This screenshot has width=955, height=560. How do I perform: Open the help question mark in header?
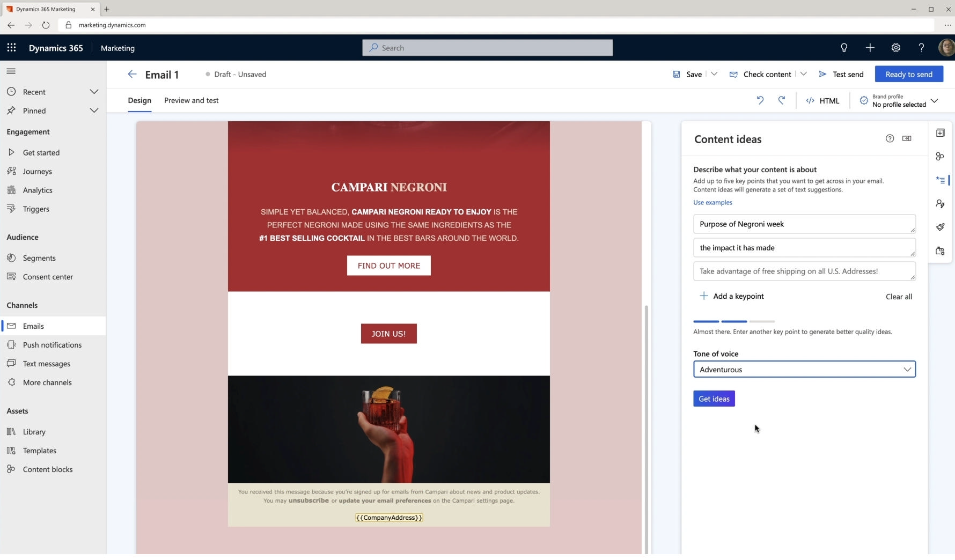921,48
